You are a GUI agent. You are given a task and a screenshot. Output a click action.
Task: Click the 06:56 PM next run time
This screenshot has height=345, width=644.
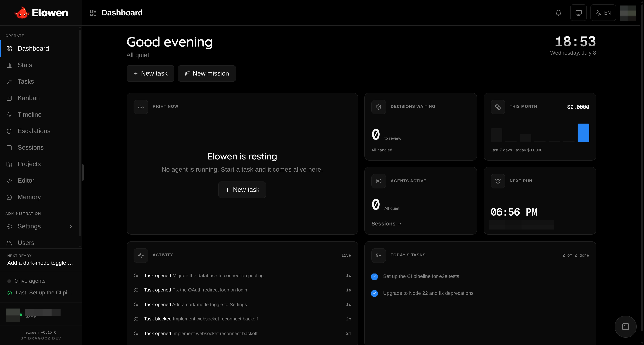514,212
